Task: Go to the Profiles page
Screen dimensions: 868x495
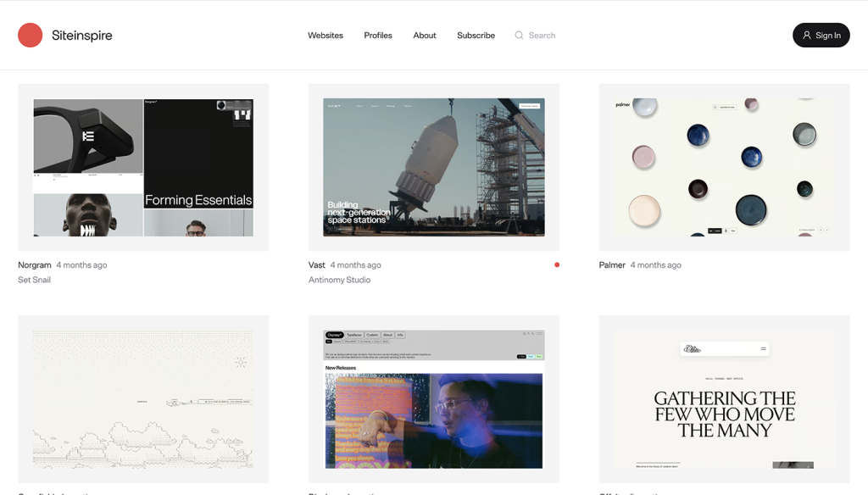Action: 378,36
